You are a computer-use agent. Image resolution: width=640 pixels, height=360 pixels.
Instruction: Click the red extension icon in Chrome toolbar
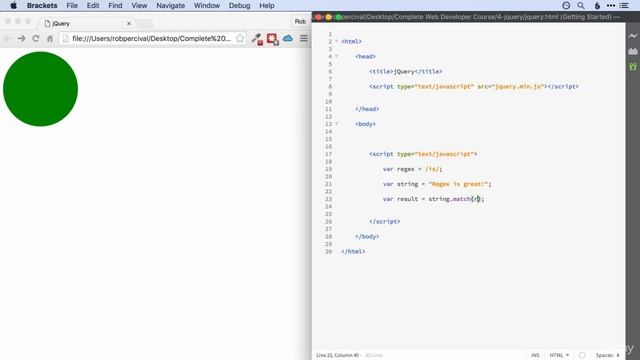[x=273, y=39]
